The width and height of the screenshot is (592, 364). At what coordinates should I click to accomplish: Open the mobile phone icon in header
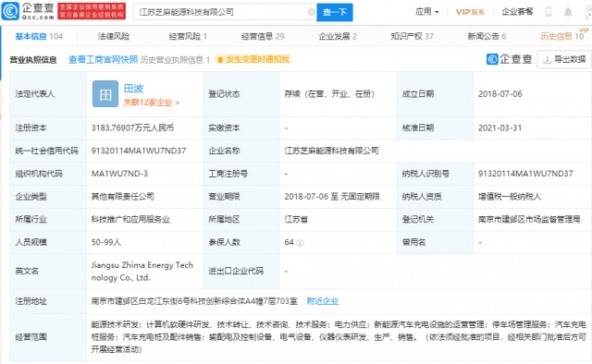click(x=549, y=12)
